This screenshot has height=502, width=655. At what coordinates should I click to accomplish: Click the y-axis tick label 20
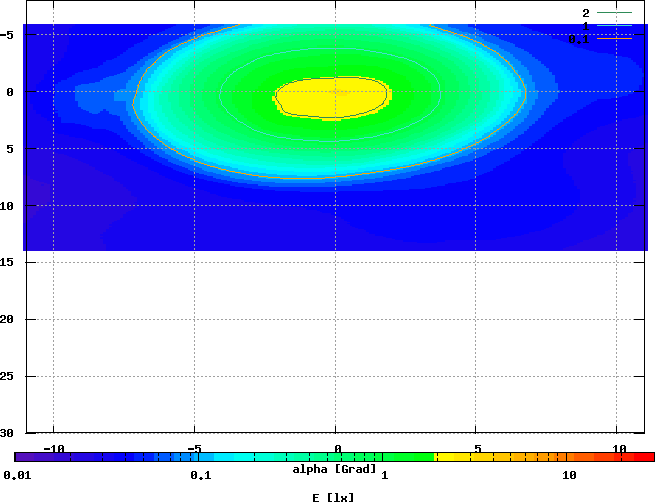pos(8,319)
